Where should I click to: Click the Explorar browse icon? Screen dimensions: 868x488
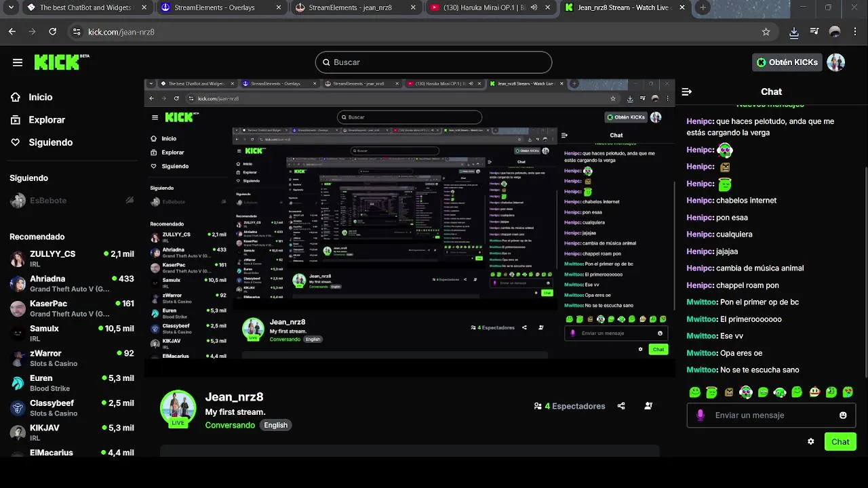(x=16, y=120)
